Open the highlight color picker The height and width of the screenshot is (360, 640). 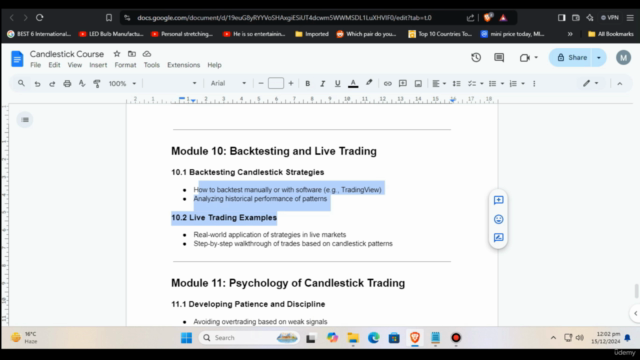tap(369, 83)
